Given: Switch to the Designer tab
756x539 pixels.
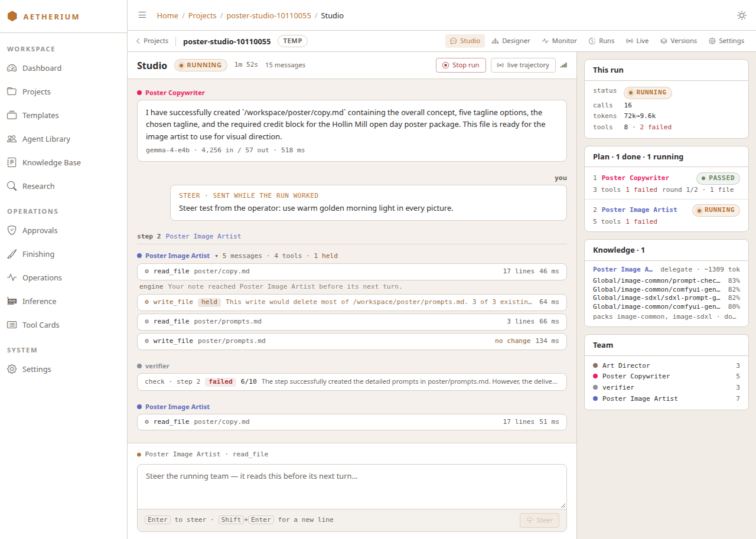Looking at the screenshot, I should click(511, 41).
